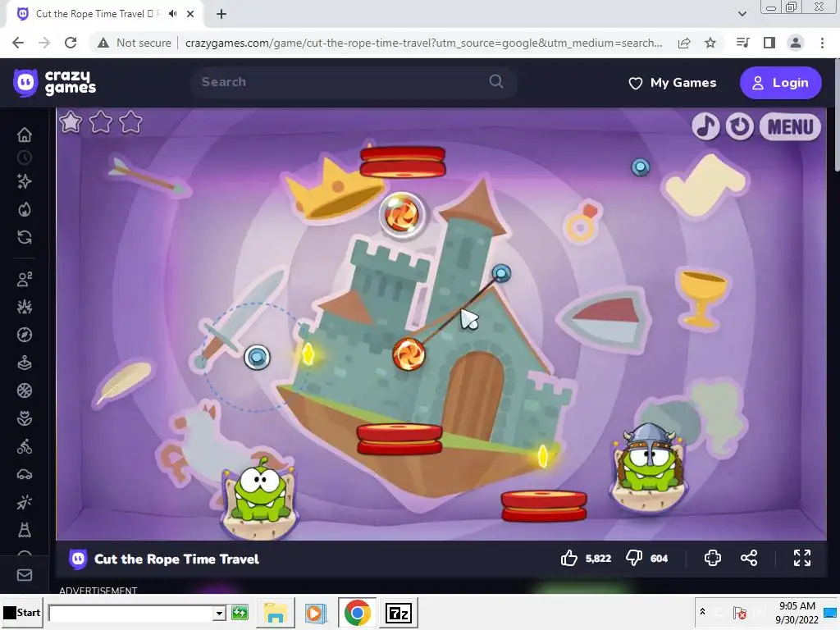Screen dimensions: 840x630
Task: Open the lotus flower category icon in sidebar
Action: click(x=25, y=418)
